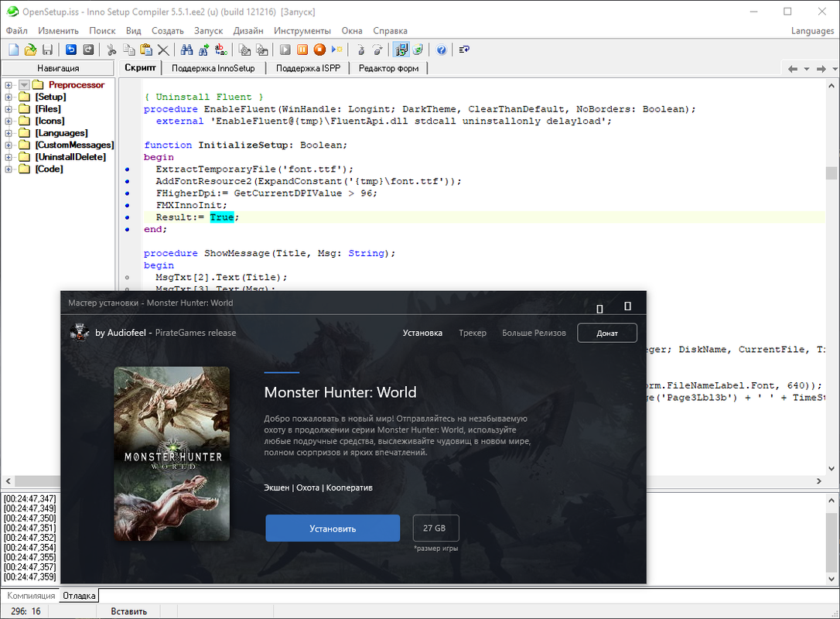Open the Languages menu

812,30
